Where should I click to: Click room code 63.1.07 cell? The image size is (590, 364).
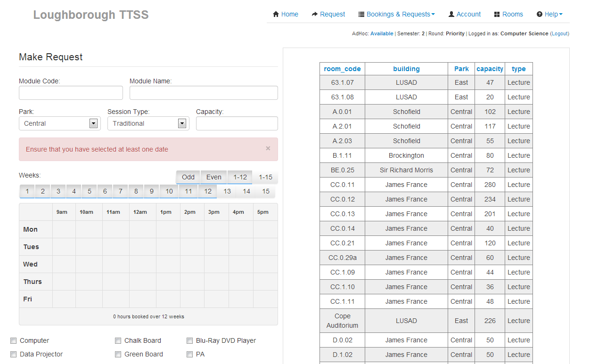343,82
